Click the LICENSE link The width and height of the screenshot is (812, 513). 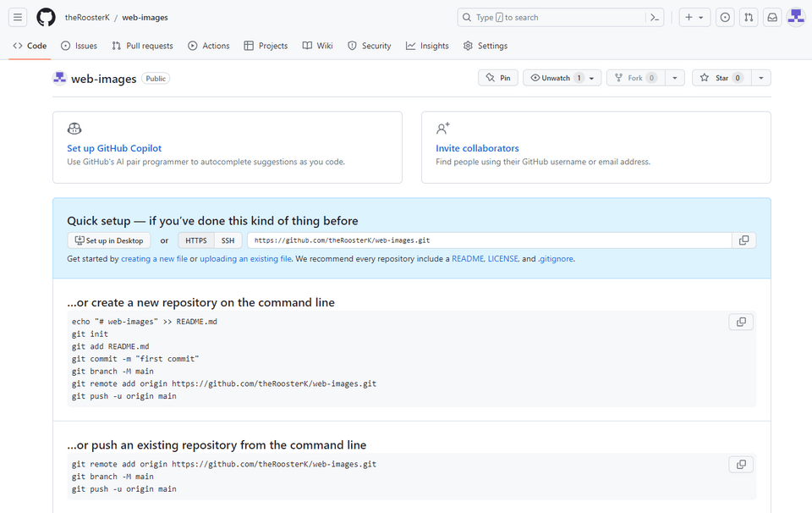coord(502,258)
